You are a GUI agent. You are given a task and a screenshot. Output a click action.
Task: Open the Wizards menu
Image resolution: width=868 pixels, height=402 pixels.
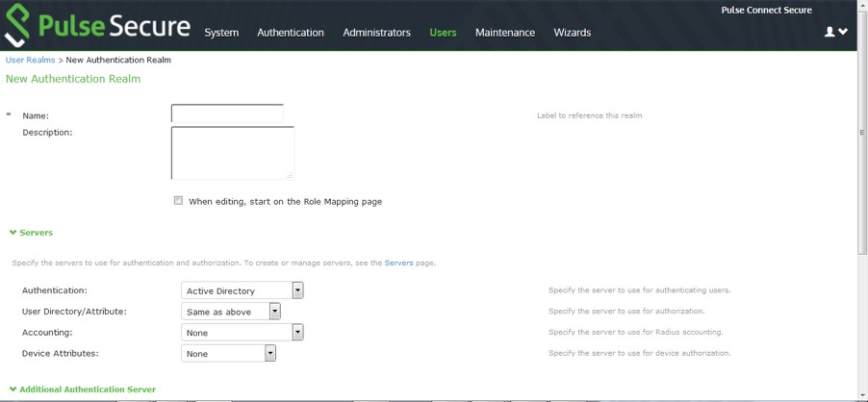(573, 33)
